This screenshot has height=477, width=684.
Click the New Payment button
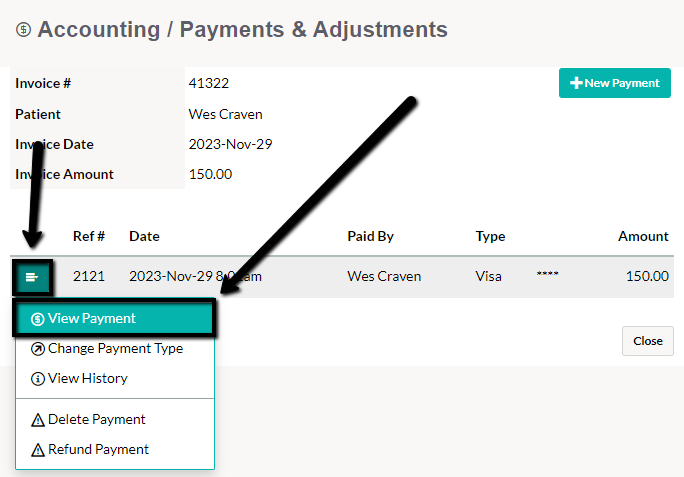[x=615, y=83]
